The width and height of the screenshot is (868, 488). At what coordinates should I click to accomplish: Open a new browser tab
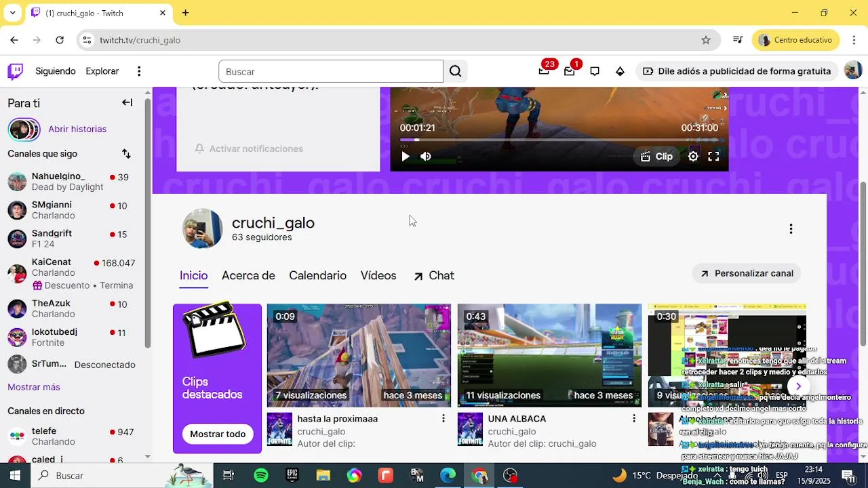186,13
